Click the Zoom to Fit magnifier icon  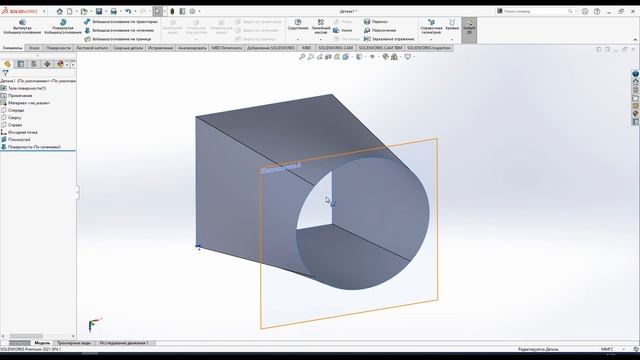point(302,57)
